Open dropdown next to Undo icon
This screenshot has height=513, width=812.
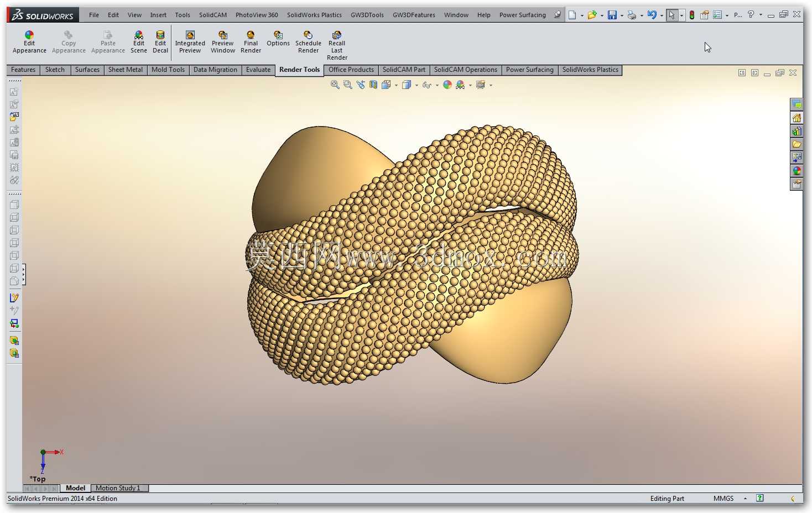point(662,15)
